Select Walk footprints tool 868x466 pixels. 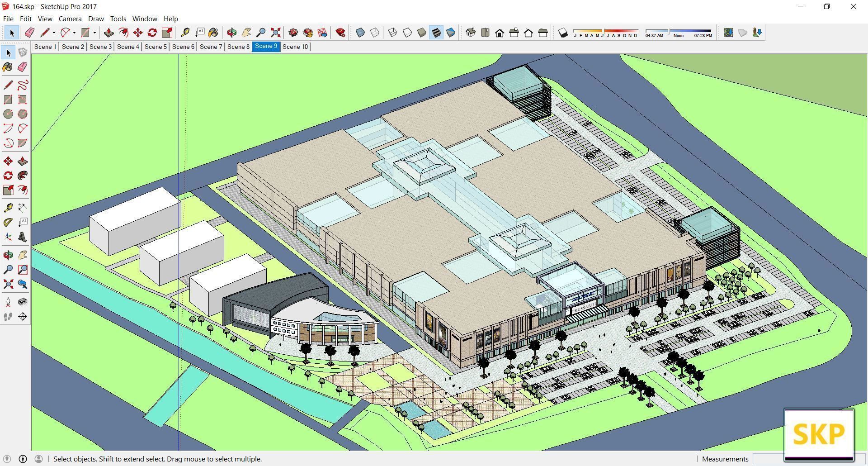click(x=8, y=317)
